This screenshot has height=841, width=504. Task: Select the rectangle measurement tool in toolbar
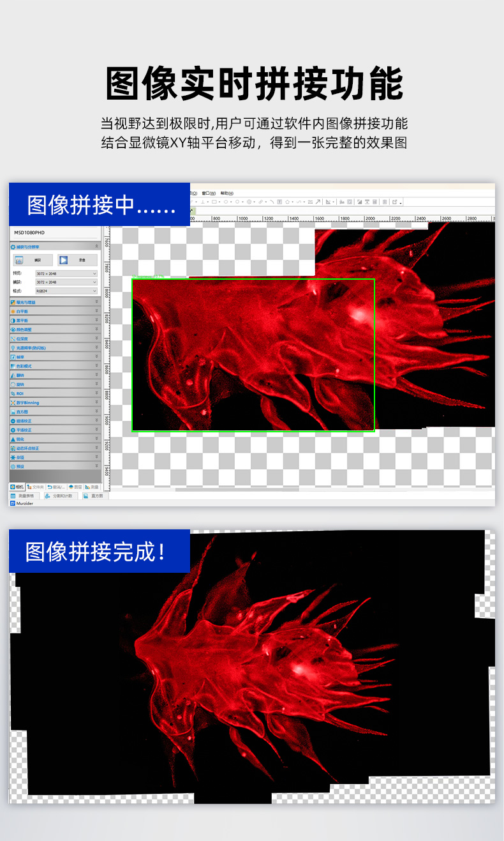click(214, 202)
